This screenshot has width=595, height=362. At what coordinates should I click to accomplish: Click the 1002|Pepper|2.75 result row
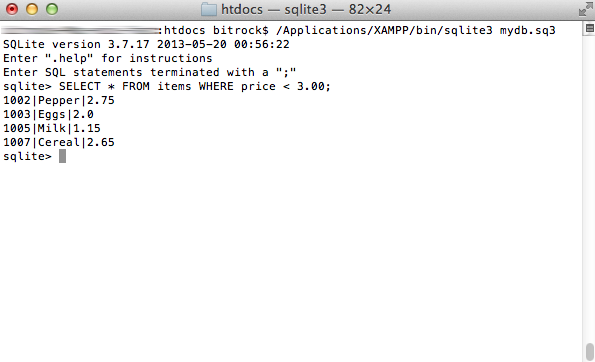point(59,100)
